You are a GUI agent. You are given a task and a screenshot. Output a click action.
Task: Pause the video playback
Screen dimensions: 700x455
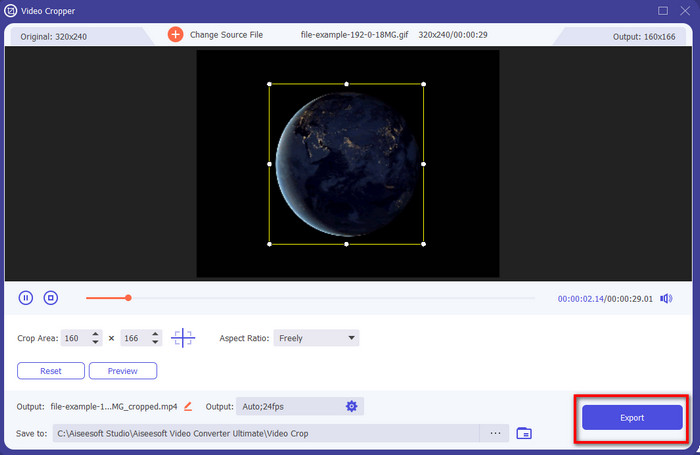click(x=26, y=297)
